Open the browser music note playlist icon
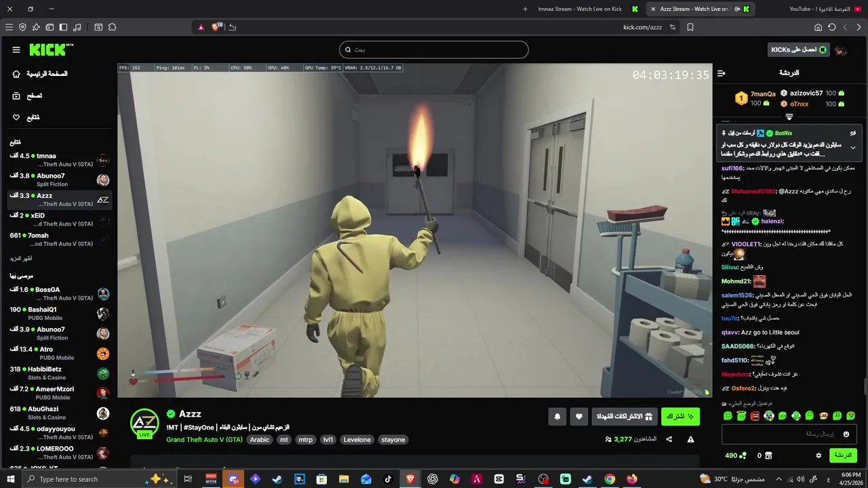868x488 pixels. point(77,27)
